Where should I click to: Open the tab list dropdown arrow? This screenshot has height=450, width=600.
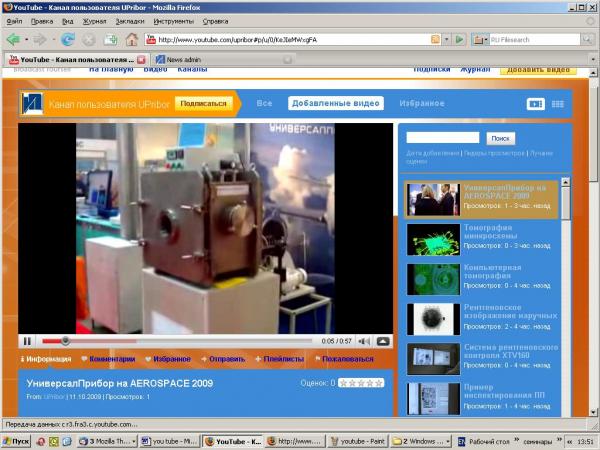click(593, 60)
